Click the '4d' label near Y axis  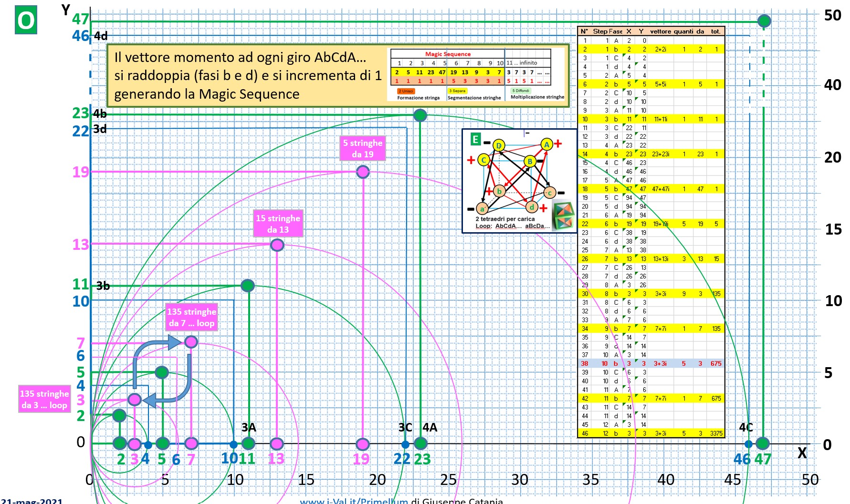[x=101, y=36]
